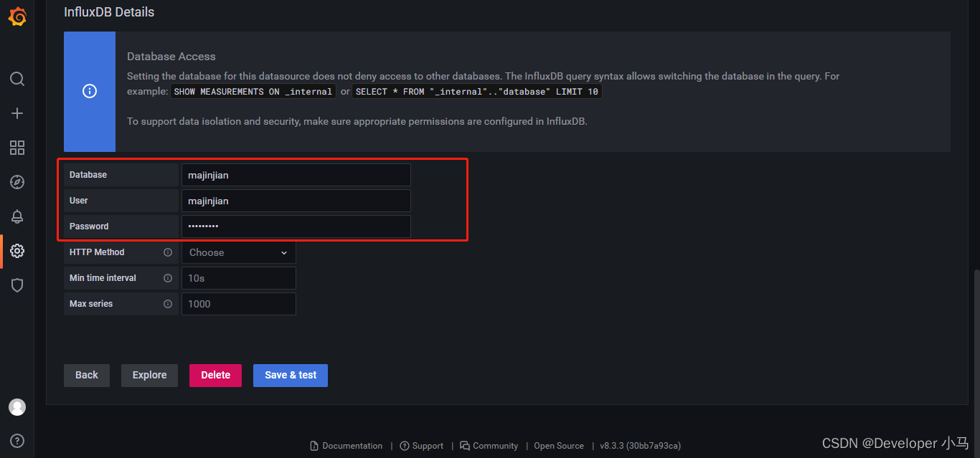Open the Search dashboards magnifier icon
The height and width of the screenshot is (458, 980).
point(17,79)
